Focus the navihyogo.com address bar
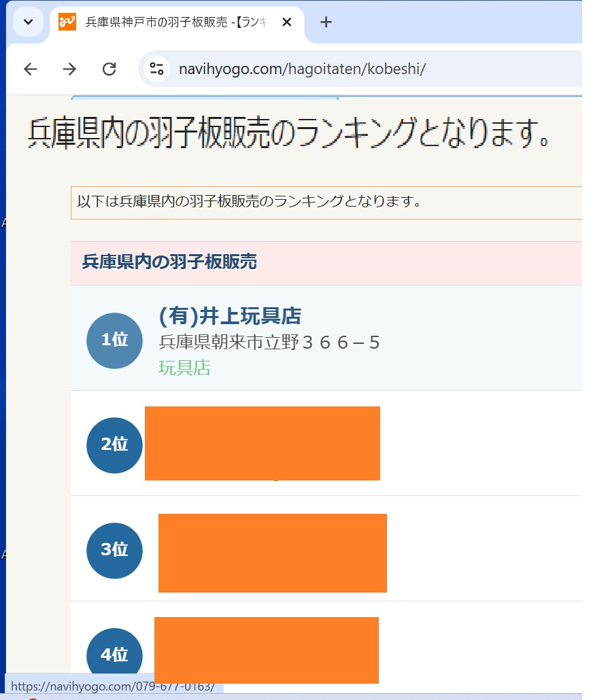 point(340,69)
